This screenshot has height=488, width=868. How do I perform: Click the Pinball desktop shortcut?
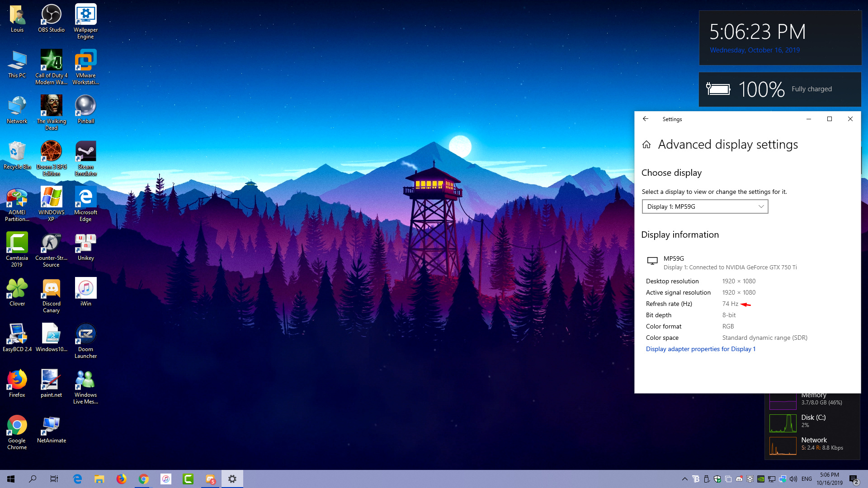(x=85, y=109)
